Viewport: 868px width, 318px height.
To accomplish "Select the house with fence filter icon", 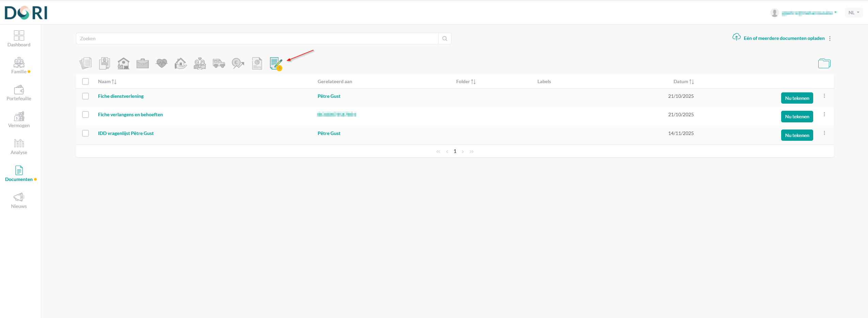I will (124, 63).
